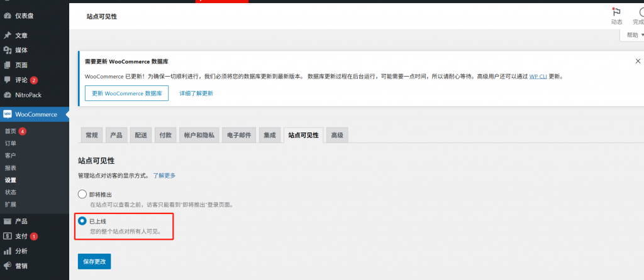644x280 pixels.
Task: Click the 了解更多 link
Action: pos(164,175)
